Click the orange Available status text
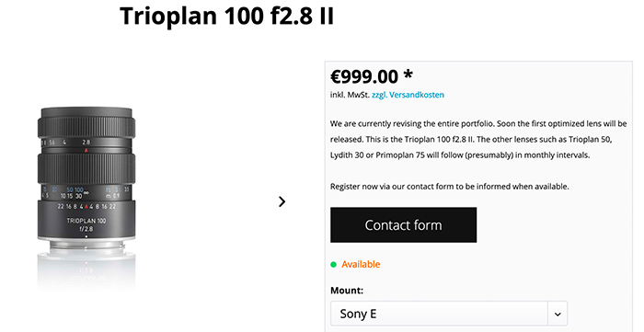This screenshot has width=644, height=332. 361,264
